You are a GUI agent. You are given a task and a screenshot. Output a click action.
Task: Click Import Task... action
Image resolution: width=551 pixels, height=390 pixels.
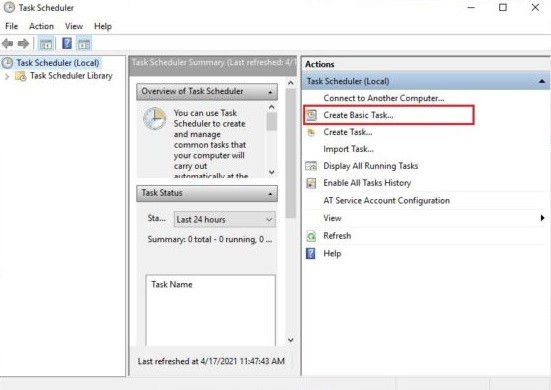(348, 149)
